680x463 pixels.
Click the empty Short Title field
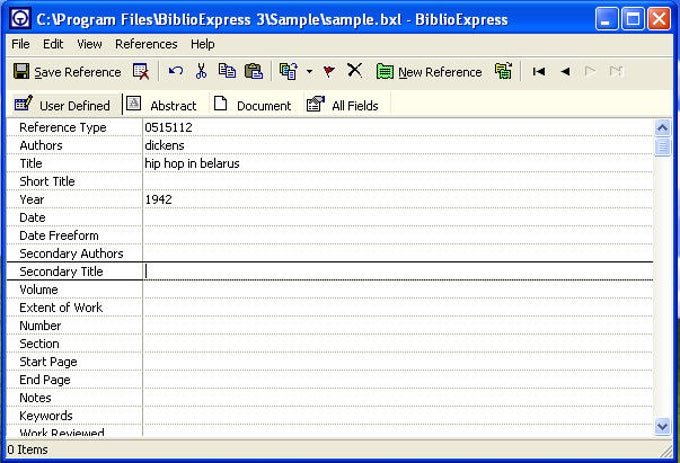398,182
